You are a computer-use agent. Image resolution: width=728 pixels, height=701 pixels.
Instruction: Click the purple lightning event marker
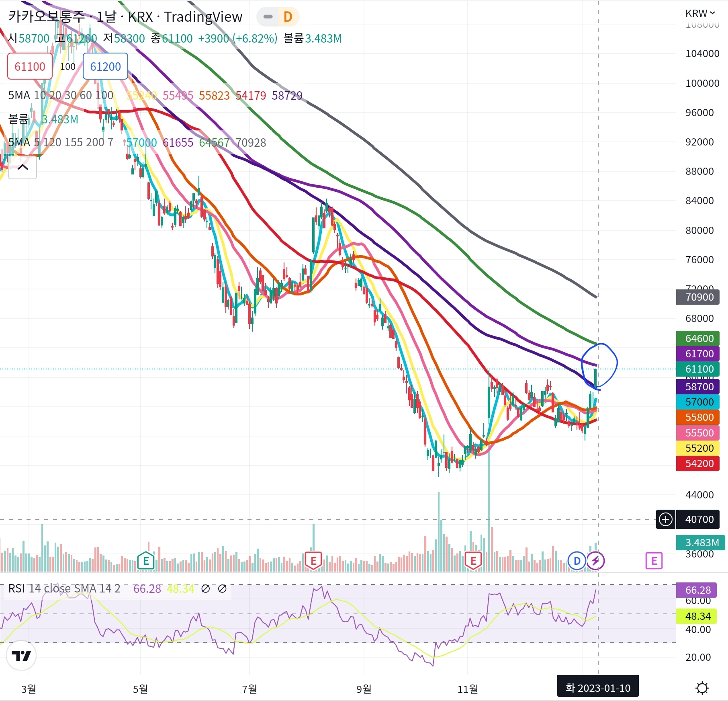point(595,561)
